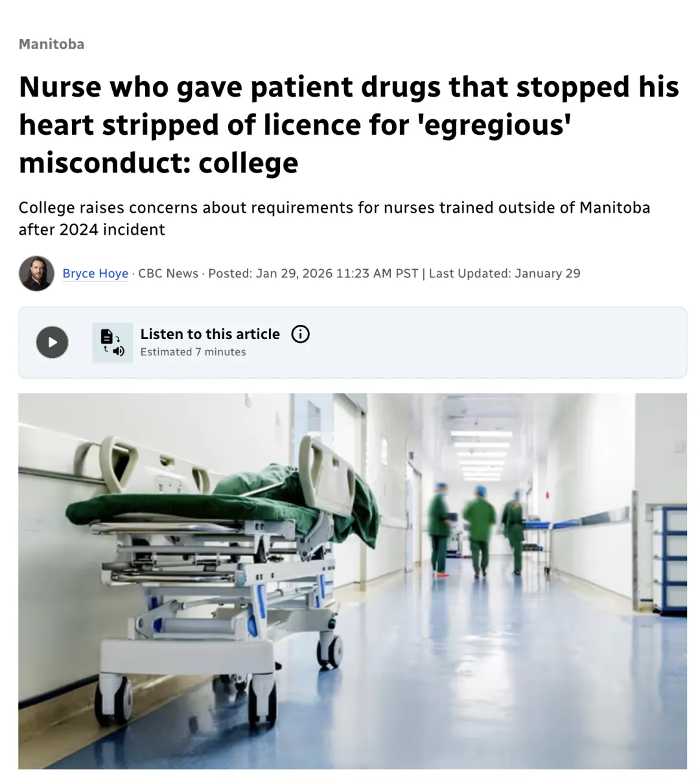Open the audio info circle icon
This screenshot has width=700, height=778.
coord(300,334)
